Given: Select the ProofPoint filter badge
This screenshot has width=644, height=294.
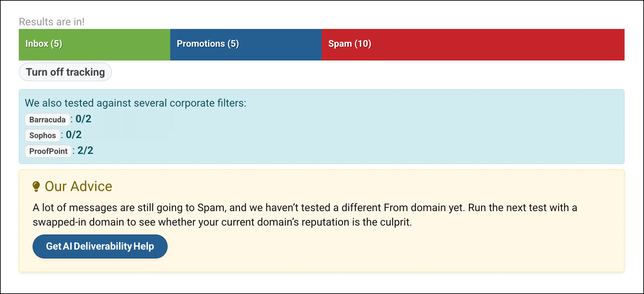Looking at the screenshot, I should 48,151.
